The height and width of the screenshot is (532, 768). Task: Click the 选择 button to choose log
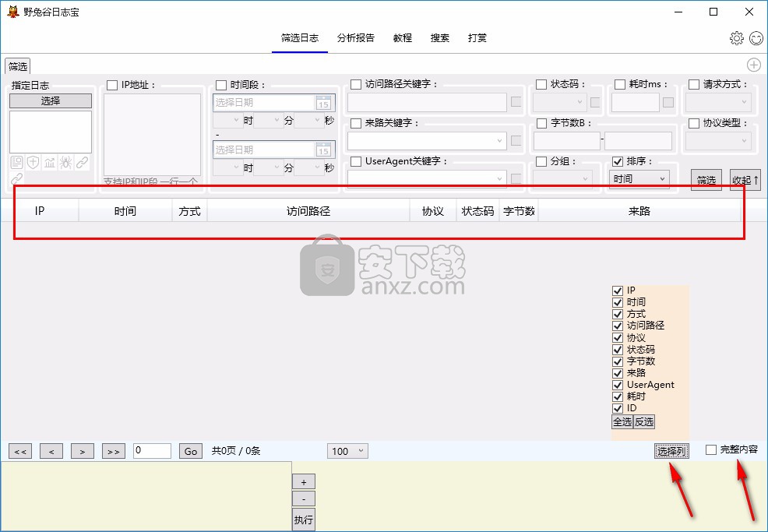click(x=51, y=101)
